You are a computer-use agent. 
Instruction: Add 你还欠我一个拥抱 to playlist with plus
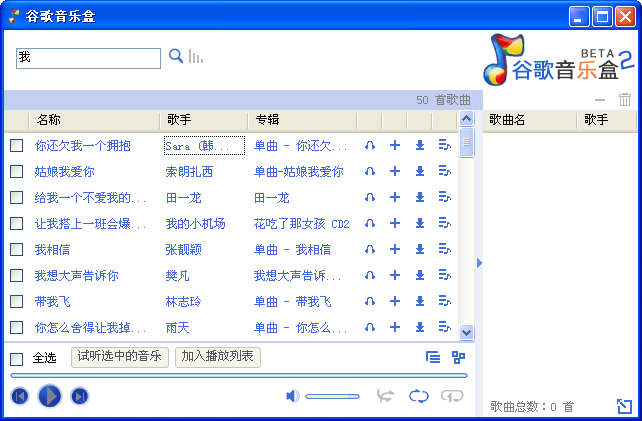click(395, 145)
